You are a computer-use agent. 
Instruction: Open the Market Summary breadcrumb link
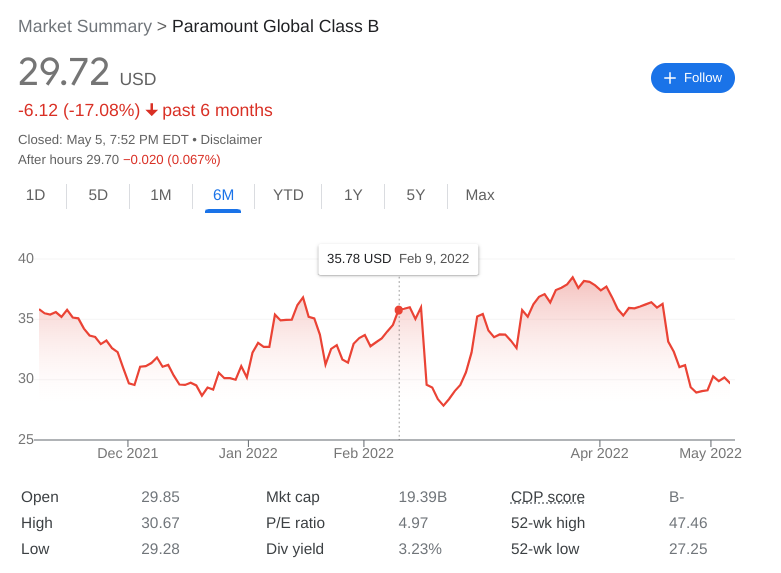[x=85, y=26]
